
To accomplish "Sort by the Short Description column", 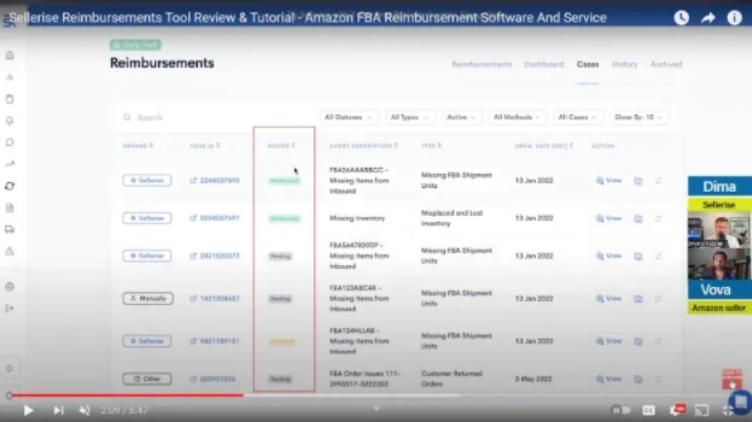I will [x=364, y=146].
